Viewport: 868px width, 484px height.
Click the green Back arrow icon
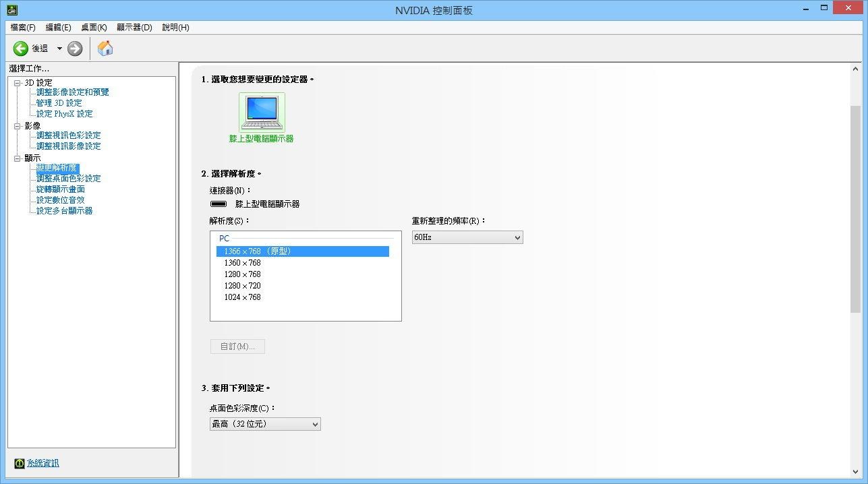point(21,49)
